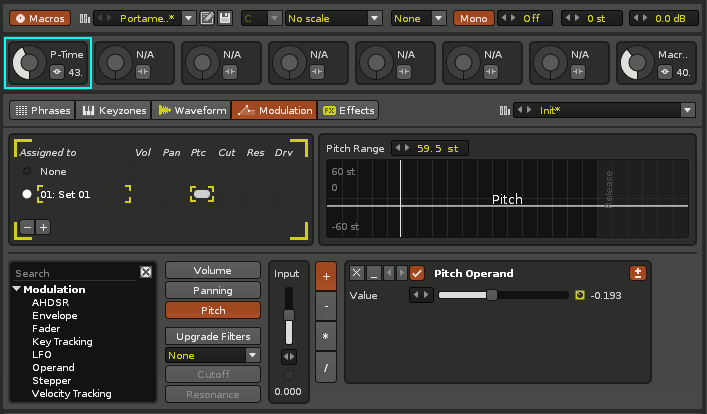Select Stepper in the modulation list
Screen dimensions: 707x414
51,381
